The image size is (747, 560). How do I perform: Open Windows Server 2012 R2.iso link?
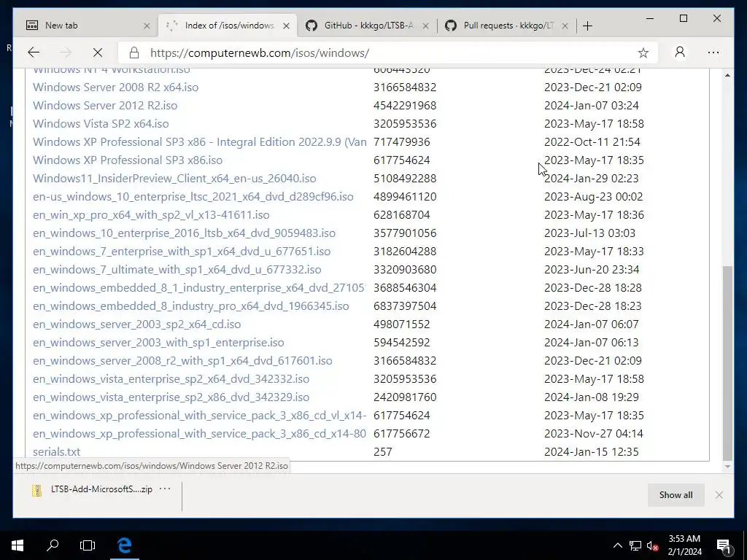[x=105, y=105]
